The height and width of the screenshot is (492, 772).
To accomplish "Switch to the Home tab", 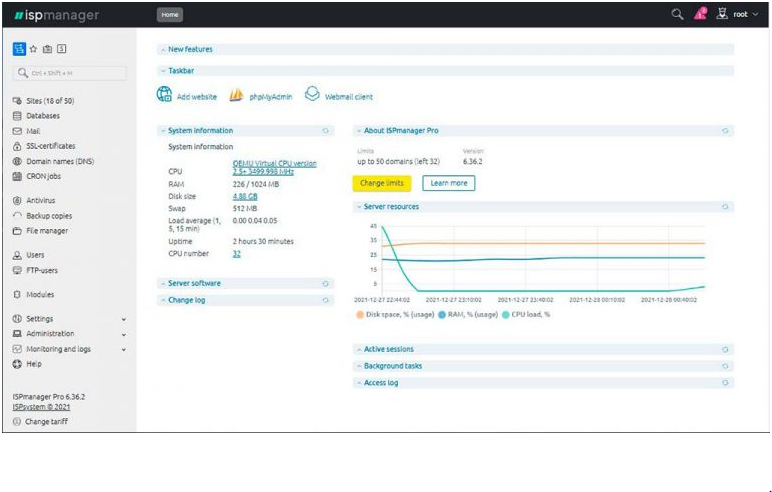I will point(170,15).
